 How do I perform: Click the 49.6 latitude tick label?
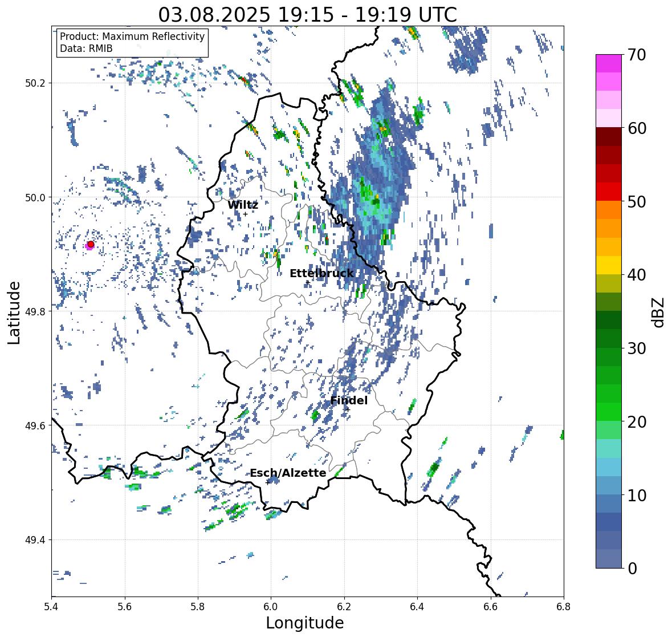35,426
